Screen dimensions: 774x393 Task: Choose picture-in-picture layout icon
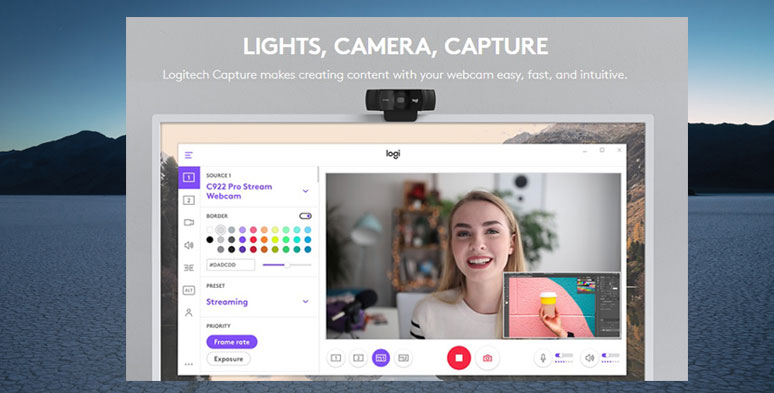pos(381,358)
